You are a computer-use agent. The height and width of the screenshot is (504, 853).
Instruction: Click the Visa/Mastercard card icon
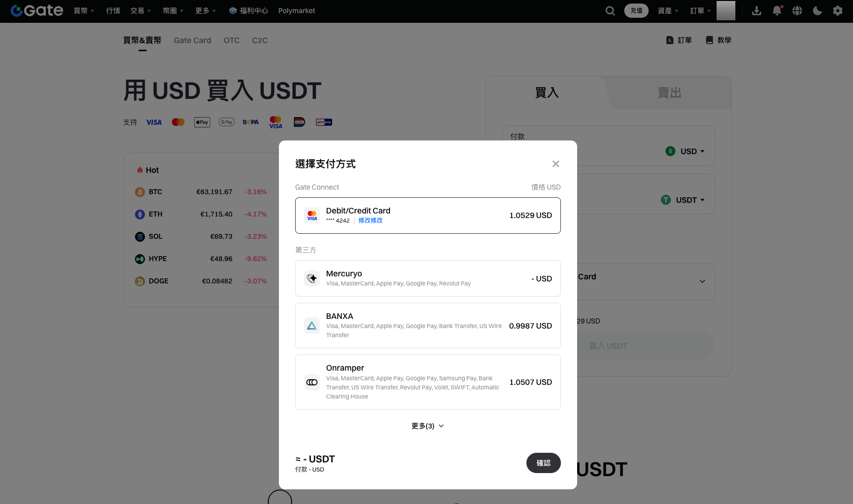(312, 215)
